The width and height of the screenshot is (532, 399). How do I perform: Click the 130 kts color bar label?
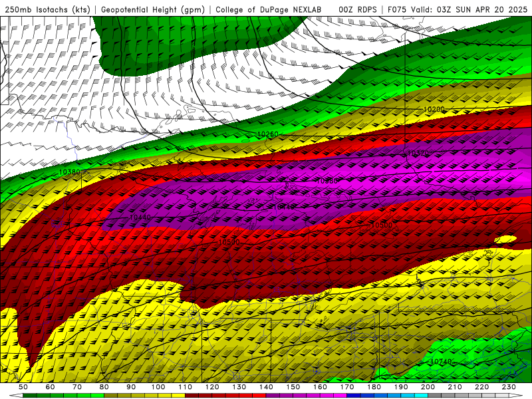(x=239, y=387)
